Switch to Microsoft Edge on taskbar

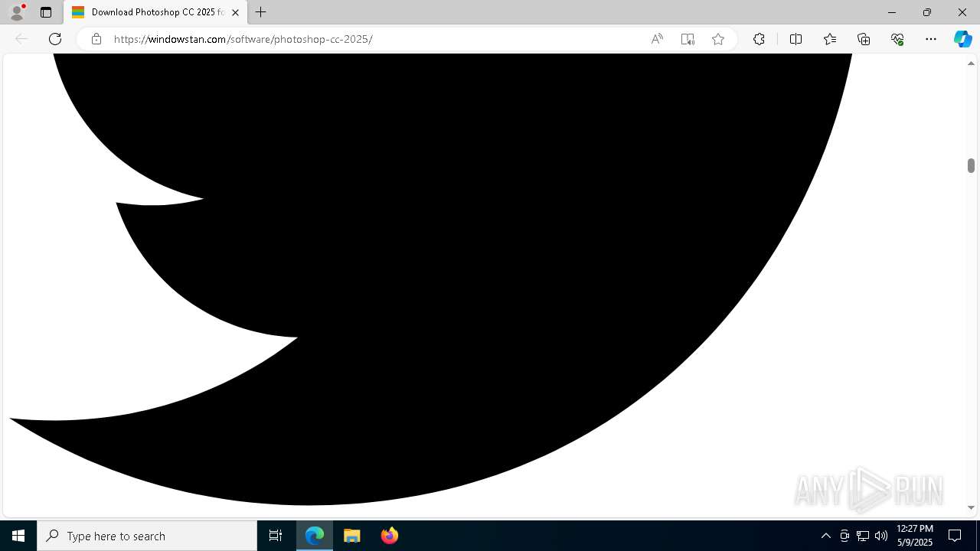315,536
